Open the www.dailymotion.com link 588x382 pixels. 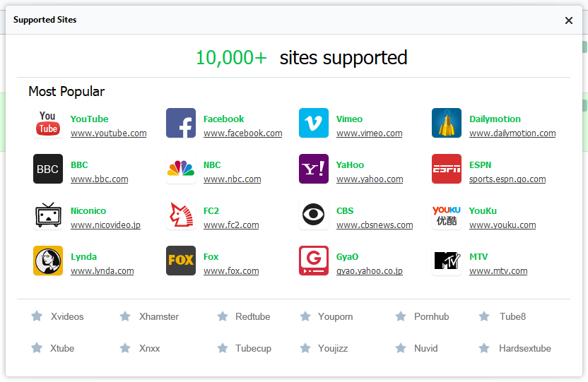(512, 133)
